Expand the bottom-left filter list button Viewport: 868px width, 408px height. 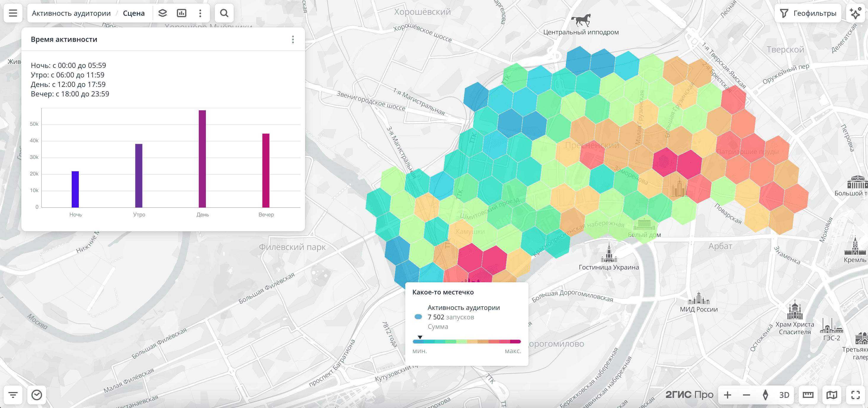tap(13, 395)
